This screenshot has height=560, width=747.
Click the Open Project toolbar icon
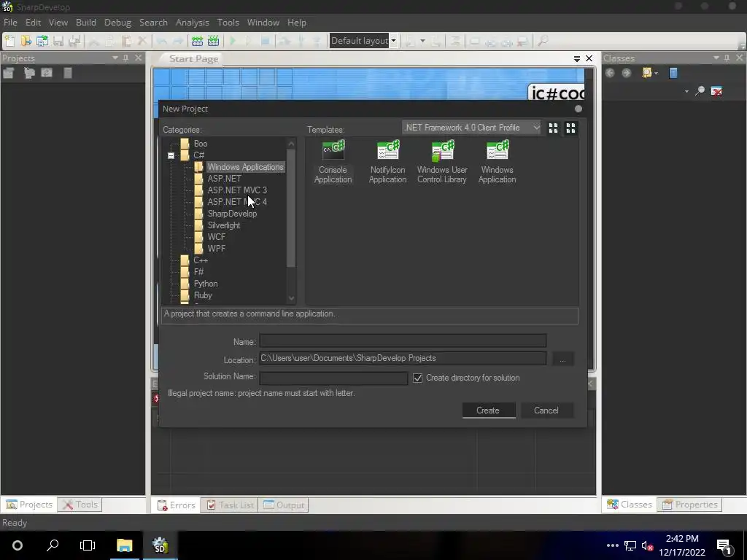[42, 41]
